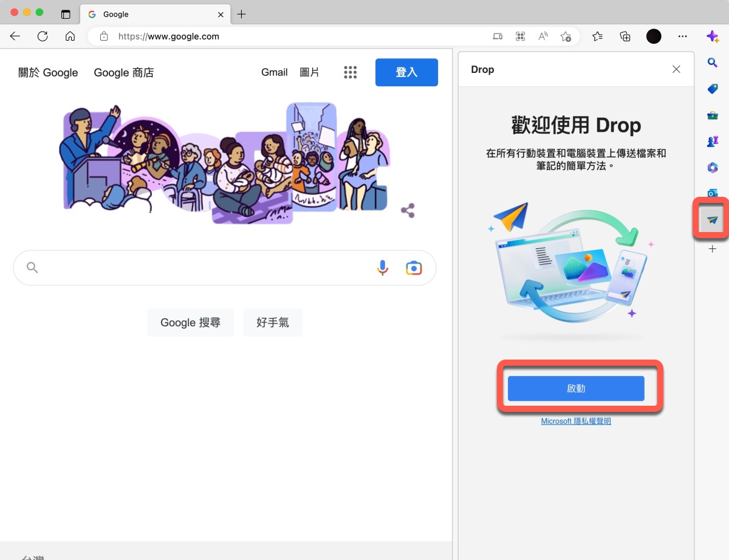View site information via the lock icon
729x560 pixels.
(x=104, y=36)
